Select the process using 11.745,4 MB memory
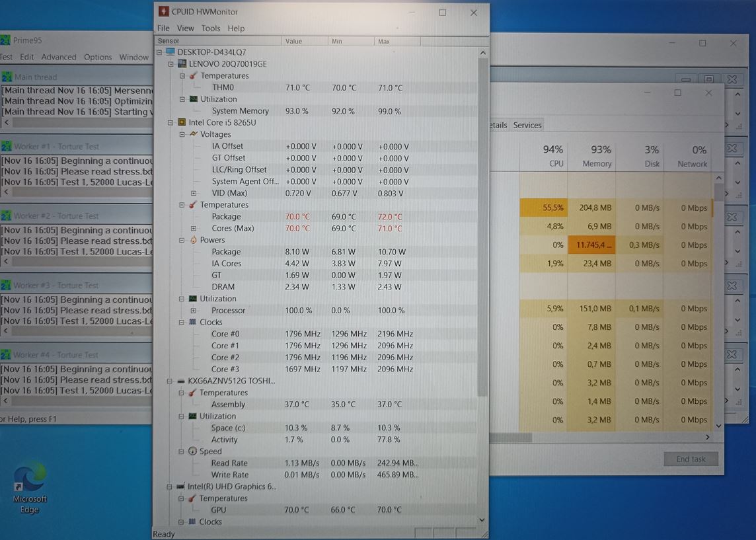Image resolution: width=756 pixels, height=540 pixels. pyautogui.click(x=601, y=245)
